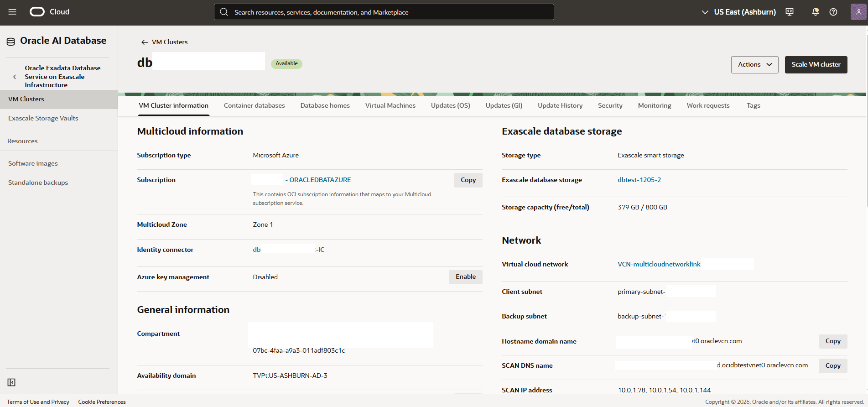Click the Resources sidebar heading

tap(22, 141)
